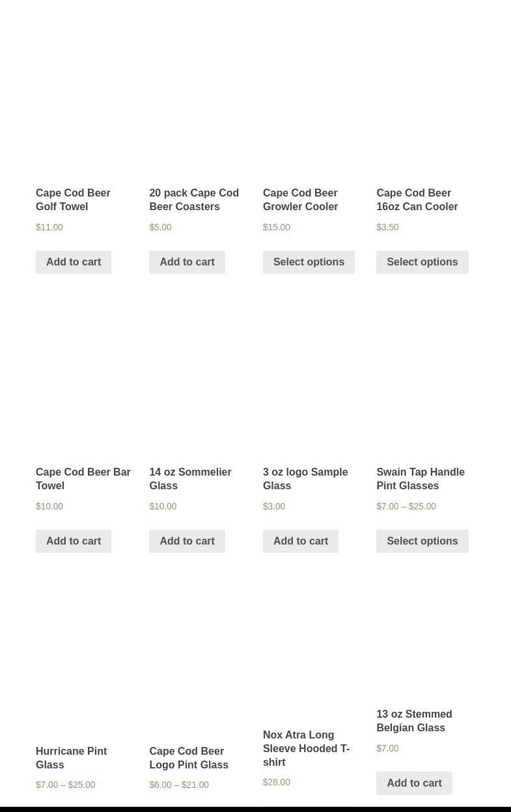This screenshot has height=812, width=511.
Task: Add the 13 oz Stemmed Belgian Glass to cart
Action: point(414,783)
